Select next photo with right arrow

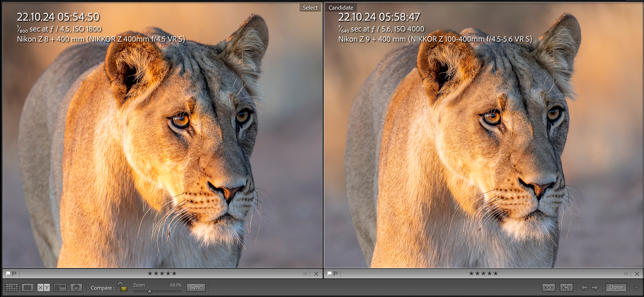(595, 288)
